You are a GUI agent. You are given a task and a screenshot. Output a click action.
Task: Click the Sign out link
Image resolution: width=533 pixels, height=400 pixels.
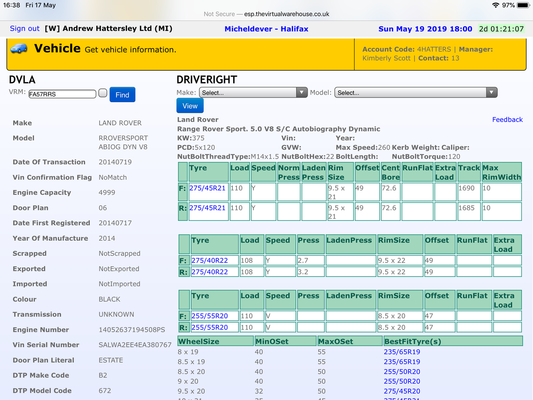click(24, 29)
